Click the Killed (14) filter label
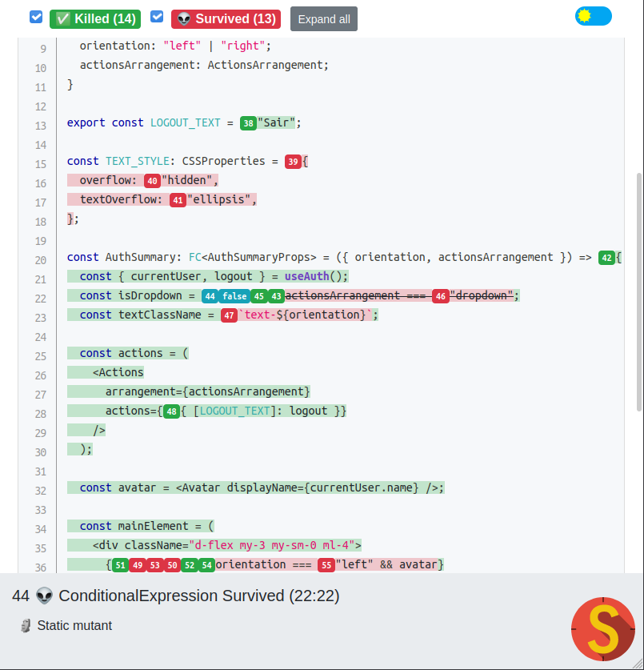The width and height of the screenshot is (644, 670). pos(94,18)
